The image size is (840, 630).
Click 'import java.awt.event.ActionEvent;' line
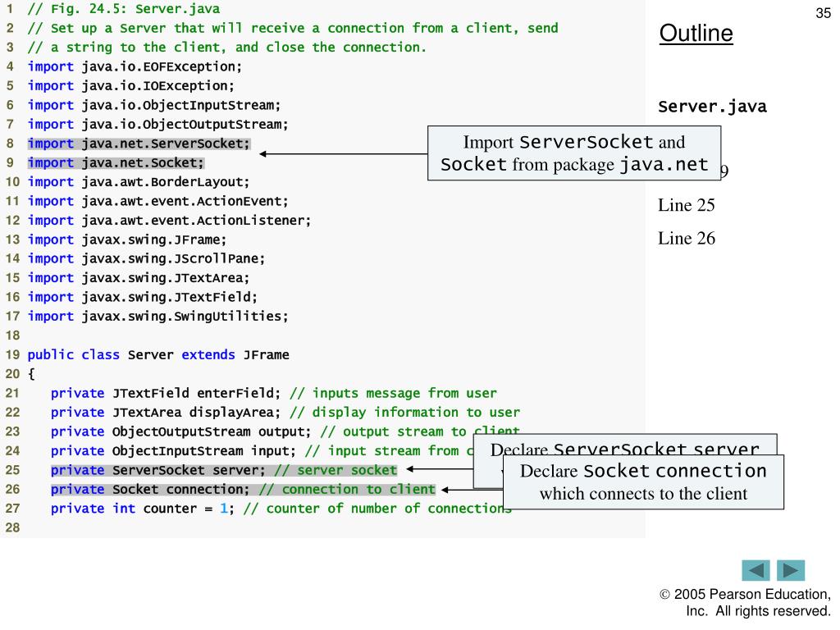(157, 202)
